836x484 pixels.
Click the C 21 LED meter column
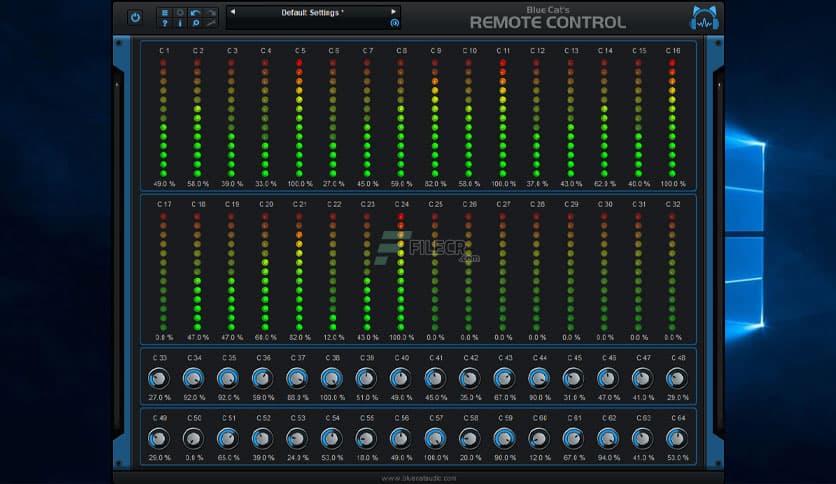(x=299, y=272)
